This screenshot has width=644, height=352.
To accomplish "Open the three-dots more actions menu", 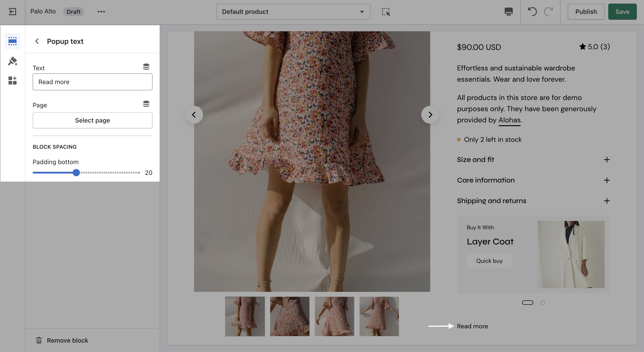I will pyautogui.click(x=101, y=11).
